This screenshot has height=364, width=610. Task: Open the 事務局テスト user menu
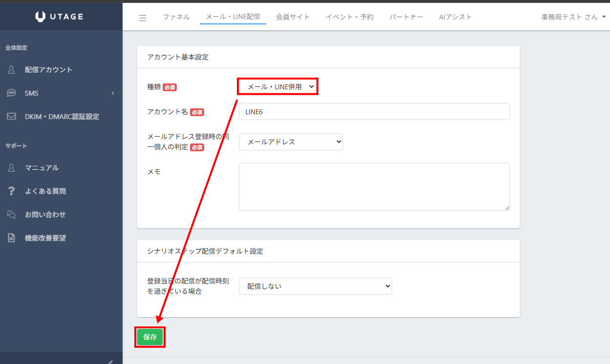[573, 17]
